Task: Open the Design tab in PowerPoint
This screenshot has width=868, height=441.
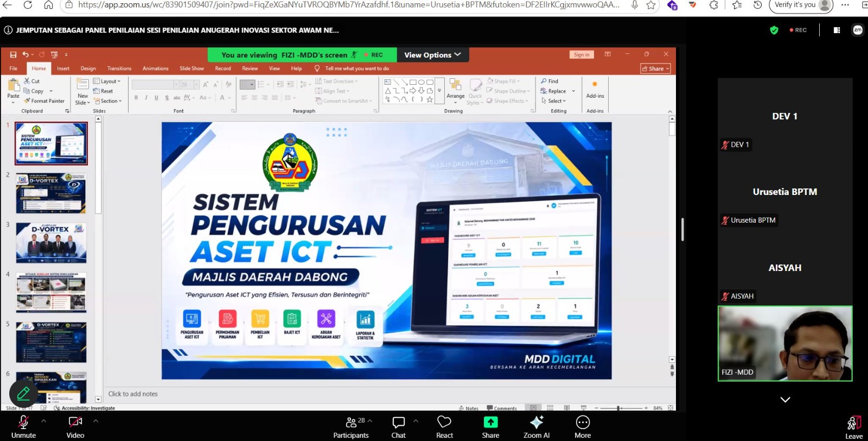Action: 88,68
